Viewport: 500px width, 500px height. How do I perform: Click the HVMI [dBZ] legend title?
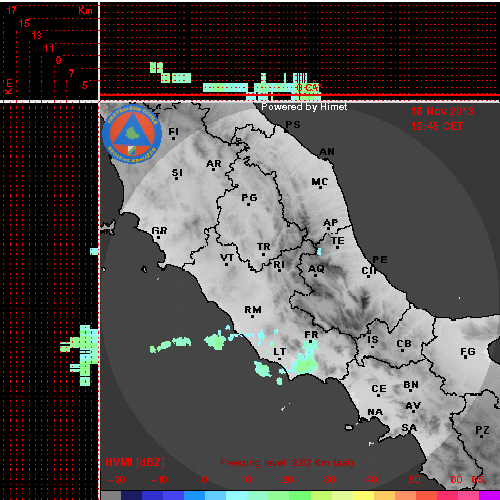[x=135, y=463]
